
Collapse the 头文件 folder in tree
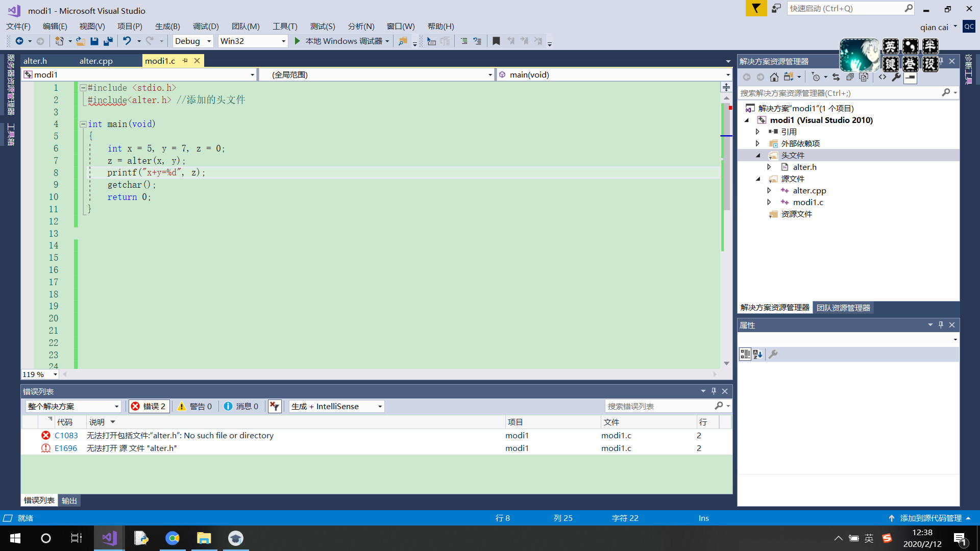pyautogui.click(x=758, y=156)
